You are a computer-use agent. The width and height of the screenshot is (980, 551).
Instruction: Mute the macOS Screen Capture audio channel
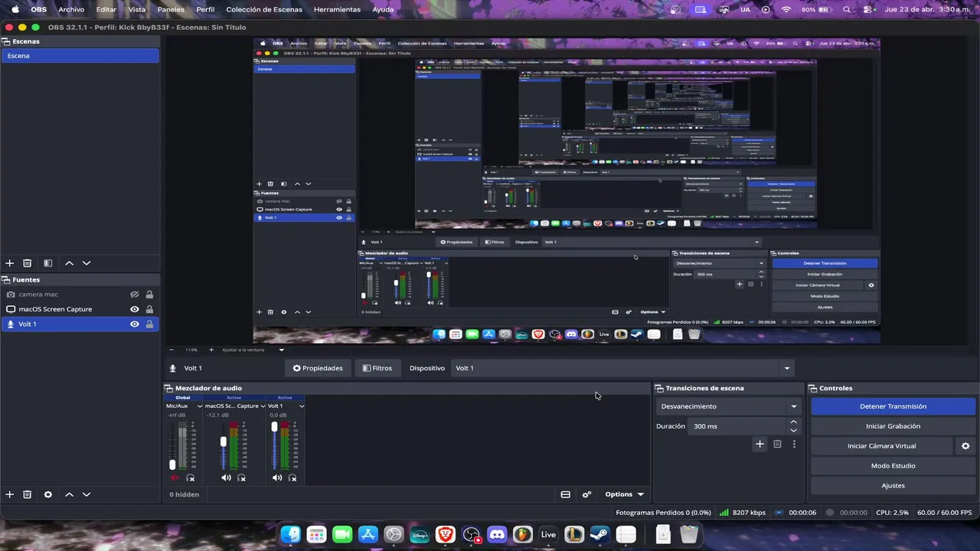(226, 478)
